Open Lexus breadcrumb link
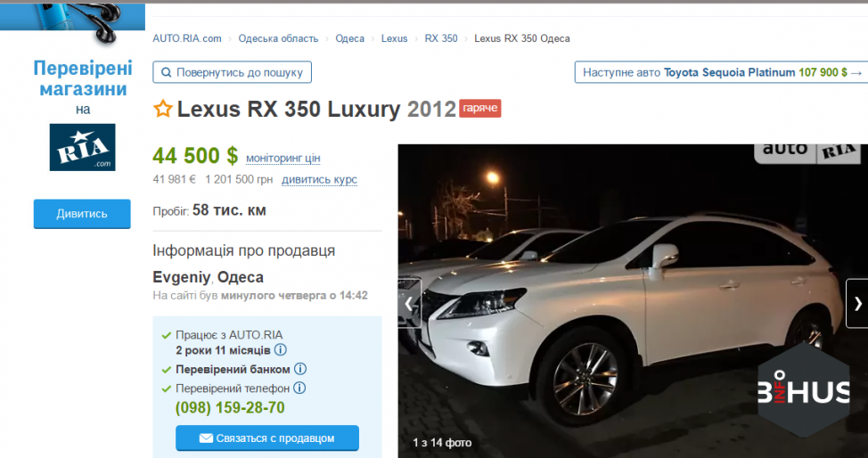Screen dimensions: 868x458 point(394,38)
